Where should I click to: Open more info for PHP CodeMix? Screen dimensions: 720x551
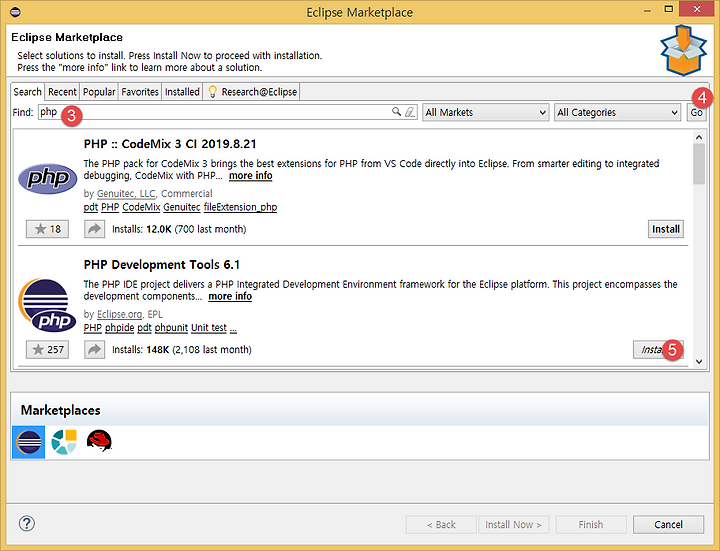[250, 175]
